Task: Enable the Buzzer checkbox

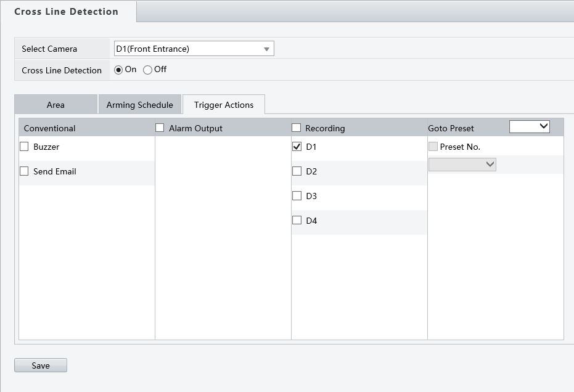Action: pos(25,147)
